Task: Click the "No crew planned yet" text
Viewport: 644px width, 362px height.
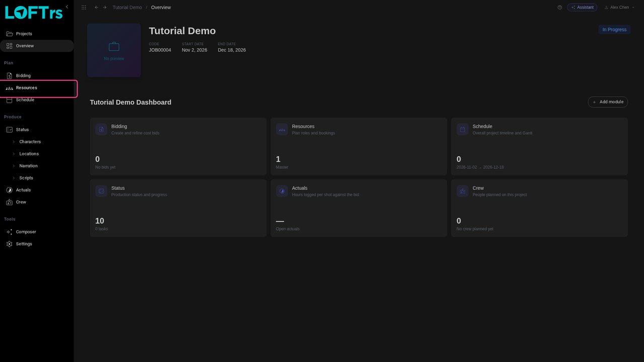Action: (475, 229)
